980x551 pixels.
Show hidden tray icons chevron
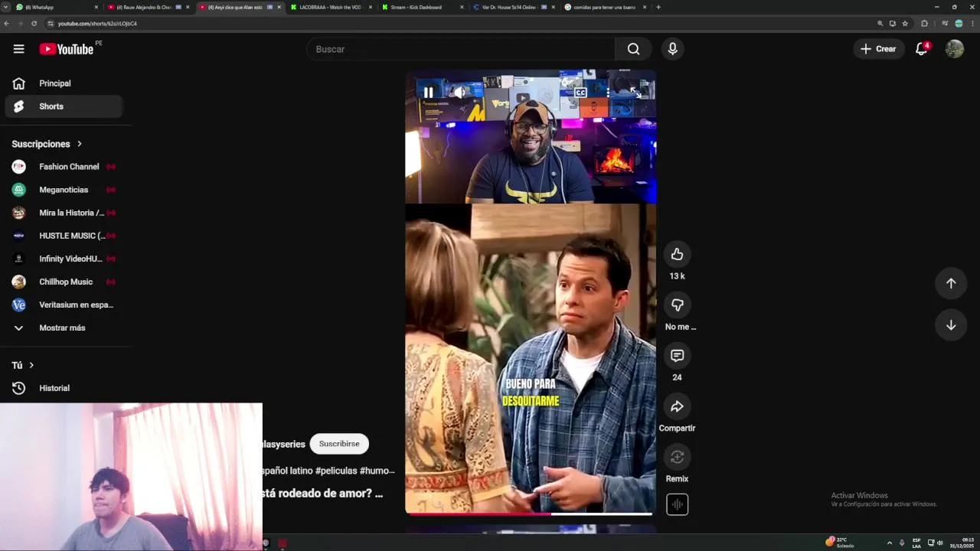point(889,543)
